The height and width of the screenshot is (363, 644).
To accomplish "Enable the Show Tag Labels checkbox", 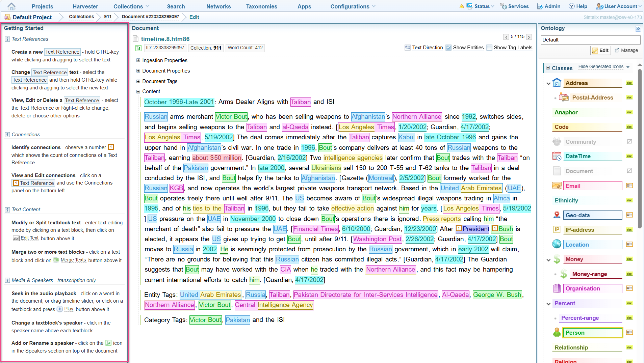I will coord(489,48).
